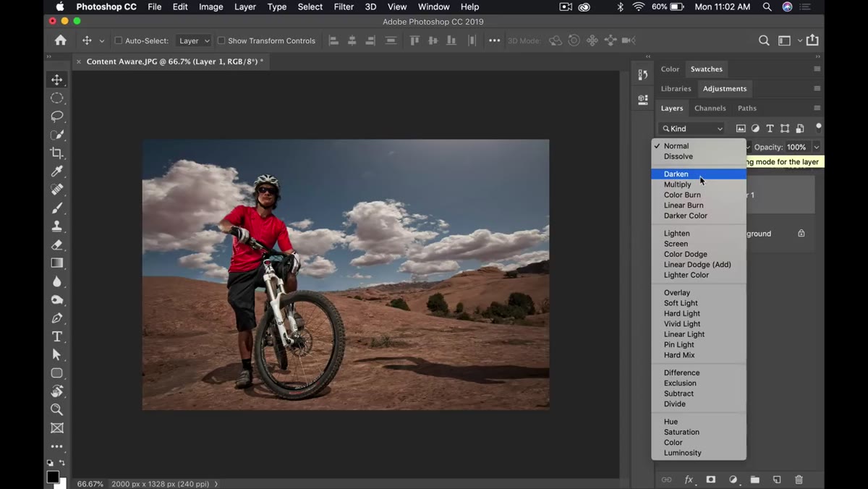This screenshot has width=868, height=489.
Task: Toggle the pixel layer filter
Action: tap(741, 129)
